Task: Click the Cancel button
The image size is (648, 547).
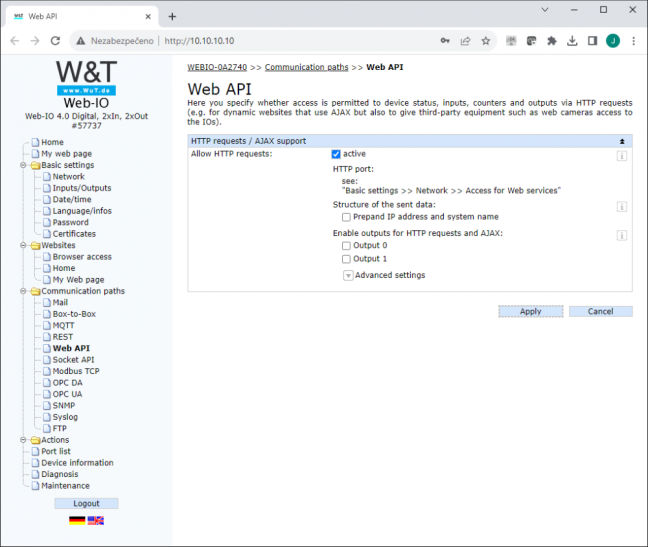Action: [x=600, y=312]
